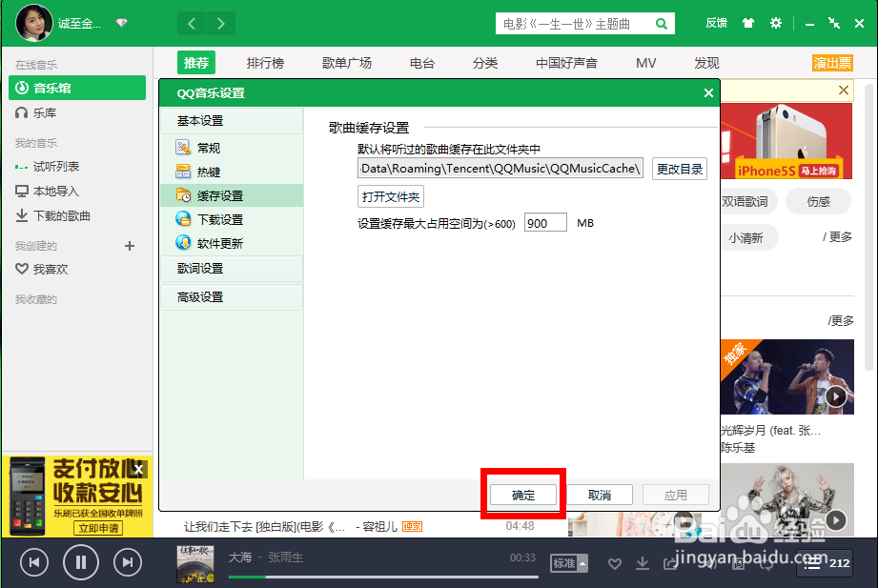Select 热键 settings item
The image size is (878, 588).
(x=232, y=172)
